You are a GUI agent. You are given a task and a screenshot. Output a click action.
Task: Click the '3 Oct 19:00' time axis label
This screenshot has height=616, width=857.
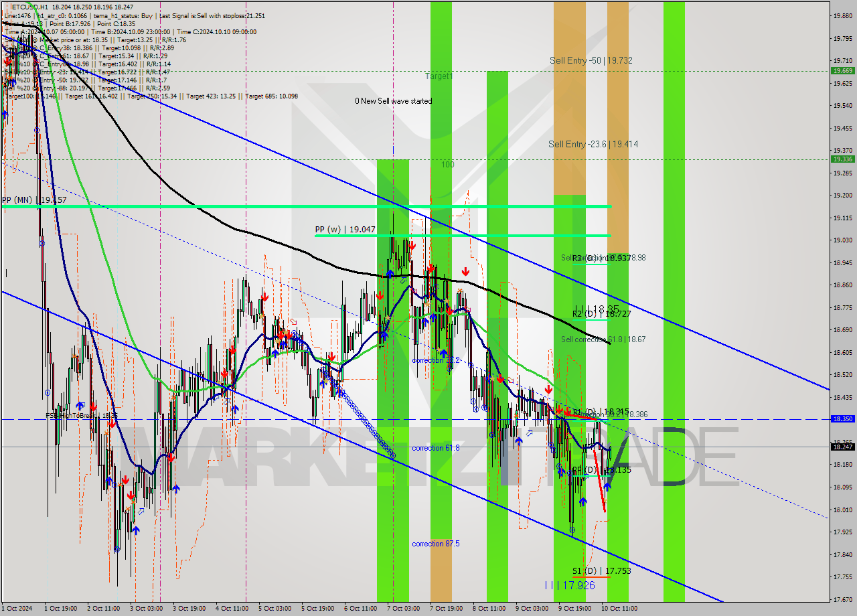[189, 609]
